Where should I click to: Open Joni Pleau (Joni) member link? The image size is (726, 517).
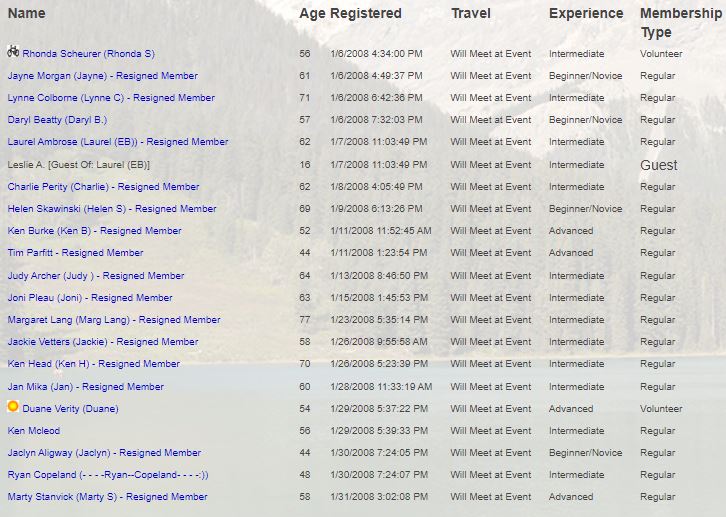pyautogui.click(x=90, y=298)
